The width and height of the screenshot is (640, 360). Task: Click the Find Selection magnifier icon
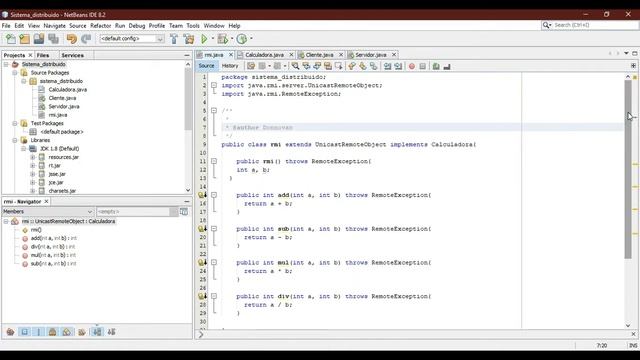point(295,66)
